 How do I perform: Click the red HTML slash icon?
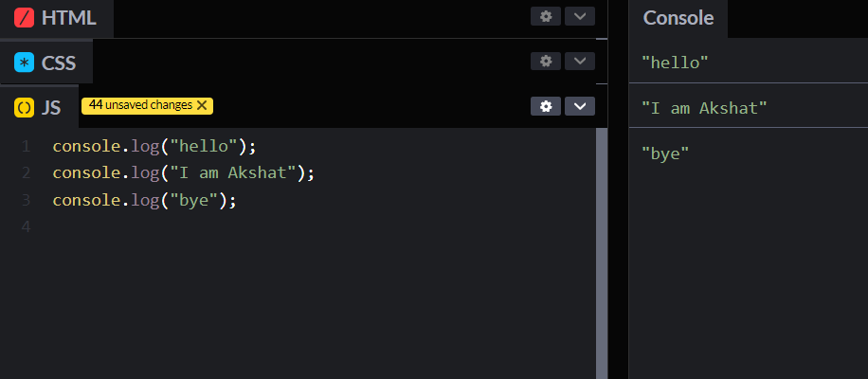tap(25, 18)
